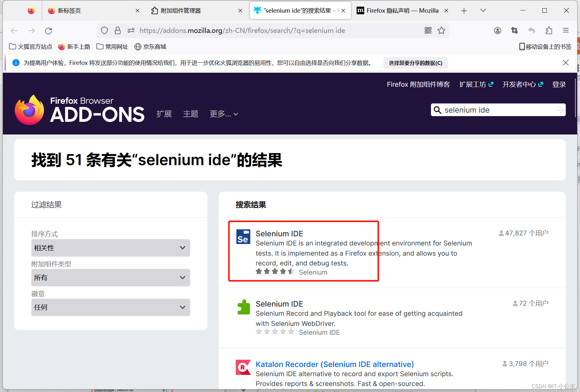Open Katalon Recorder (Selenium IDE alternative) link

(x=334, y=364)
